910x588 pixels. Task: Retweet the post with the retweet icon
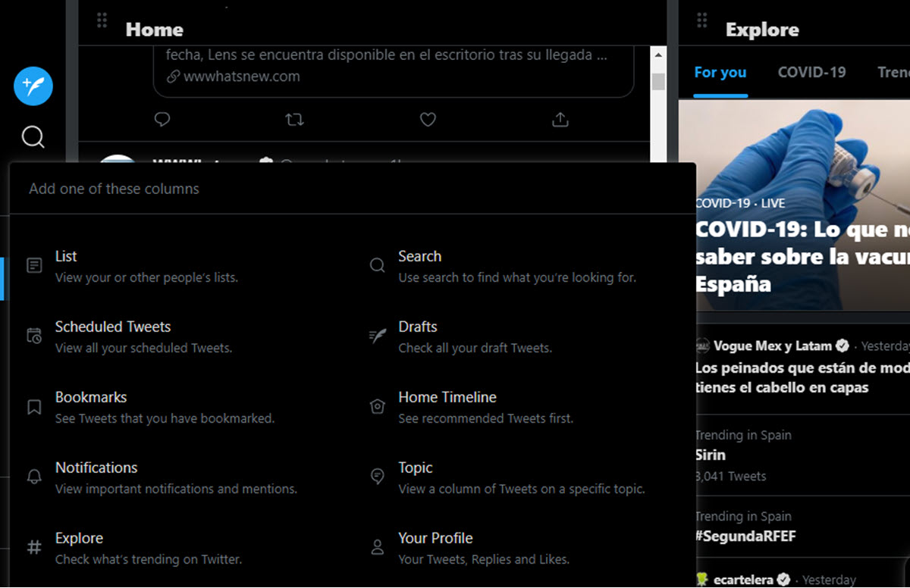pyautogui.click(x=294, y=120)
